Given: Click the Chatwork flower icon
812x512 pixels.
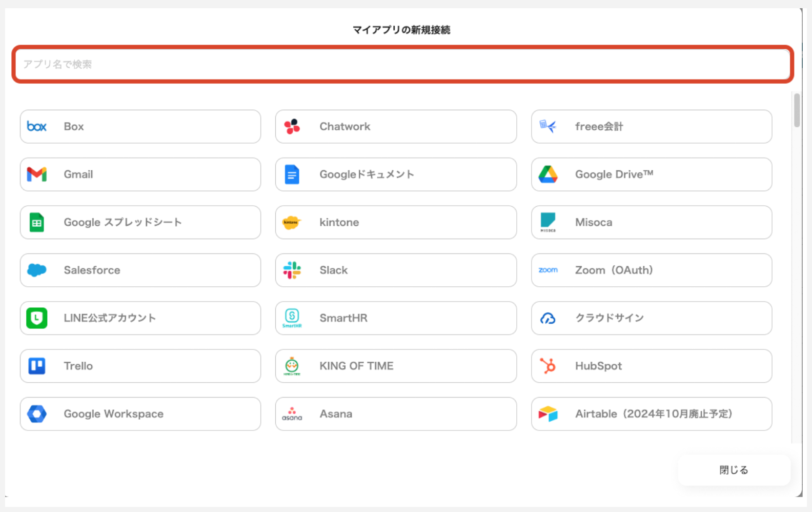Looking at the screenshot, I should 292,126.
